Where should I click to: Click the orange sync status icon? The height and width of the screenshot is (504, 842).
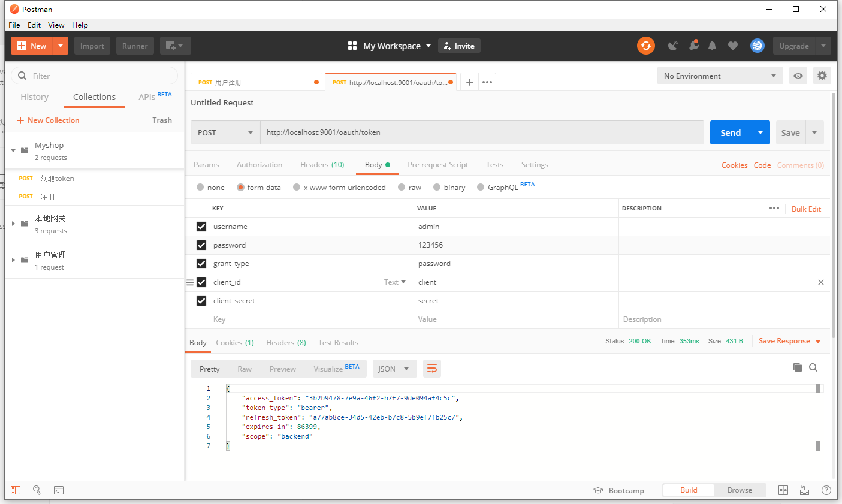pos(645,46)
